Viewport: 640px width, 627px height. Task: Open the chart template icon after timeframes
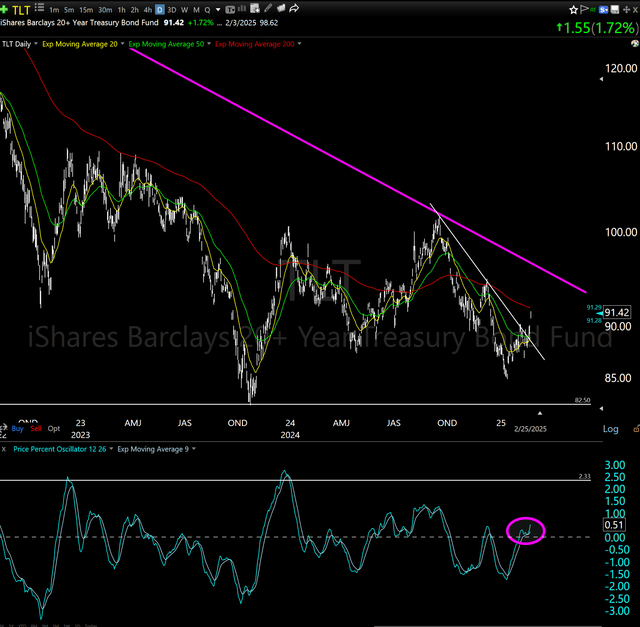(230, 9)
